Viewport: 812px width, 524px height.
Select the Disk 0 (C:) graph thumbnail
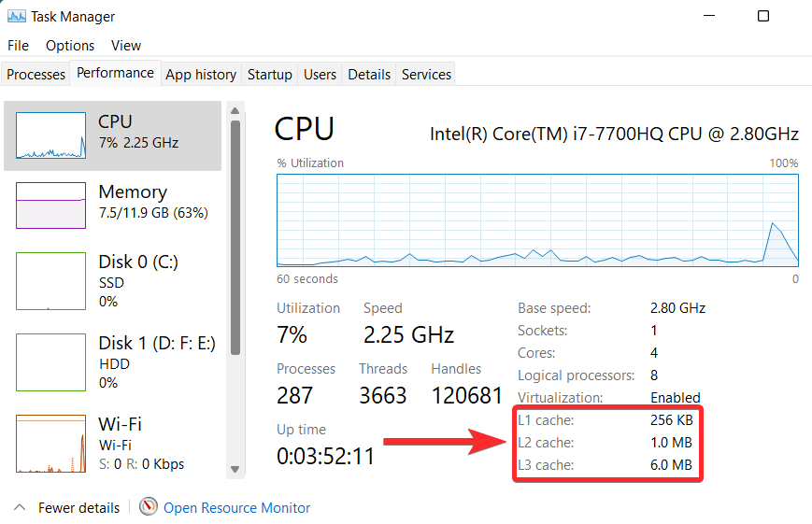pyautogui.click(x=52, y=281)
